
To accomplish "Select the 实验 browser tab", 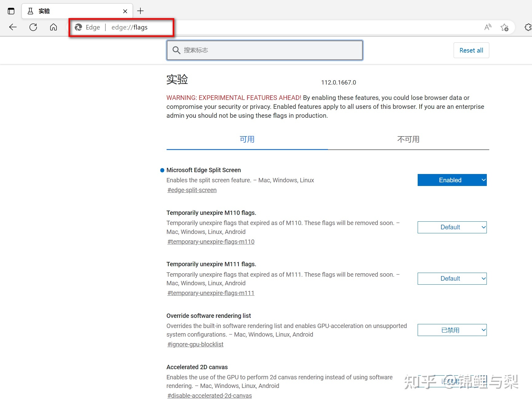I will [77, 11].
